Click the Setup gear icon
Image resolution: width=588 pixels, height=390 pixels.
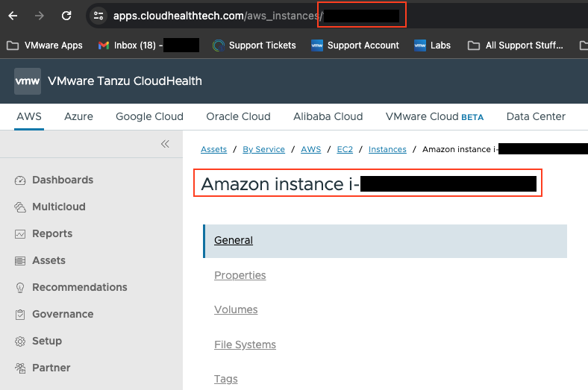click(19, 342)
